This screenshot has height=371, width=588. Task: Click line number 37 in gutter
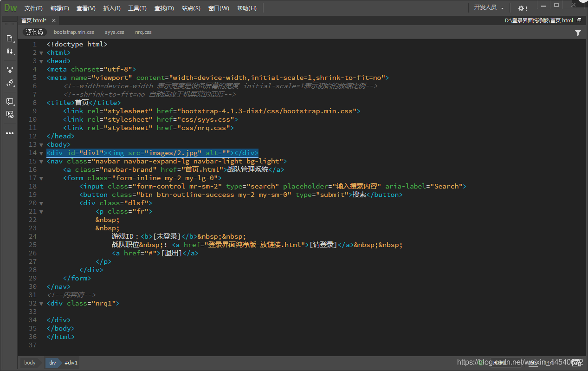pyautogui.click(x=32, y=345)
